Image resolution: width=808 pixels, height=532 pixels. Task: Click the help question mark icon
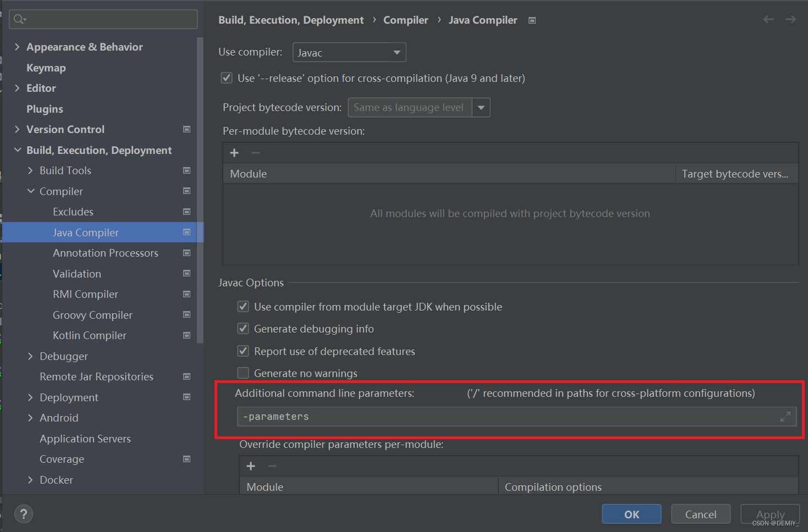pyautogui.click(x=23, y=514)
